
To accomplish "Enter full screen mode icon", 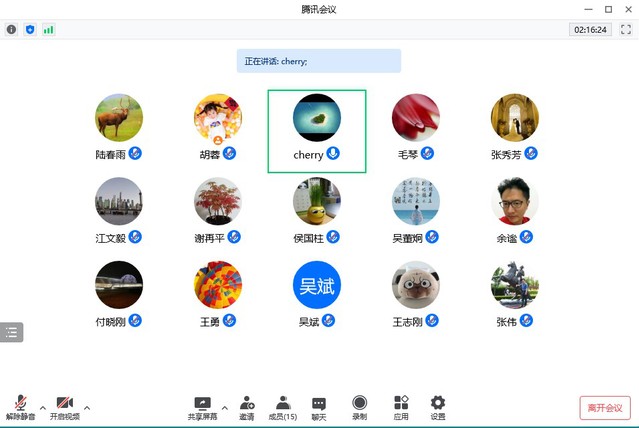I will [x=626, y=30].
